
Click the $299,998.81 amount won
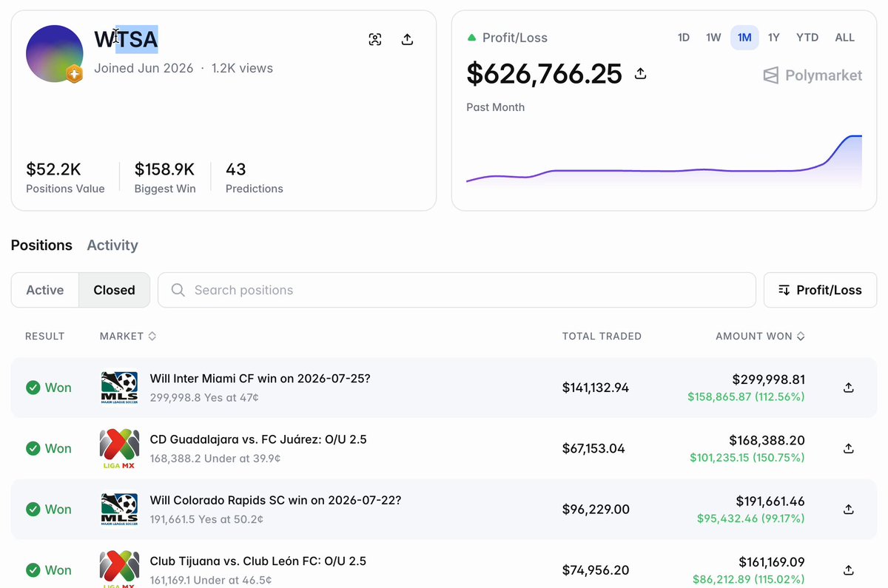769,379
